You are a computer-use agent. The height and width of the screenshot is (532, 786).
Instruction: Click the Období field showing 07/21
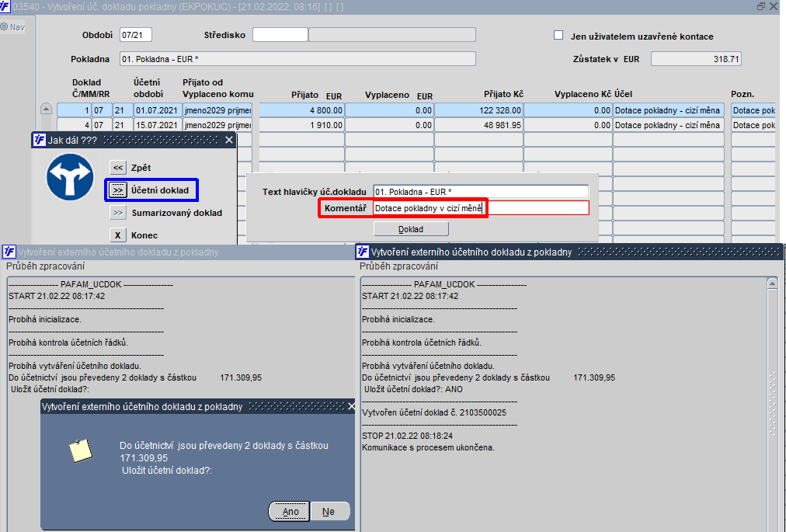click(135, 35)
